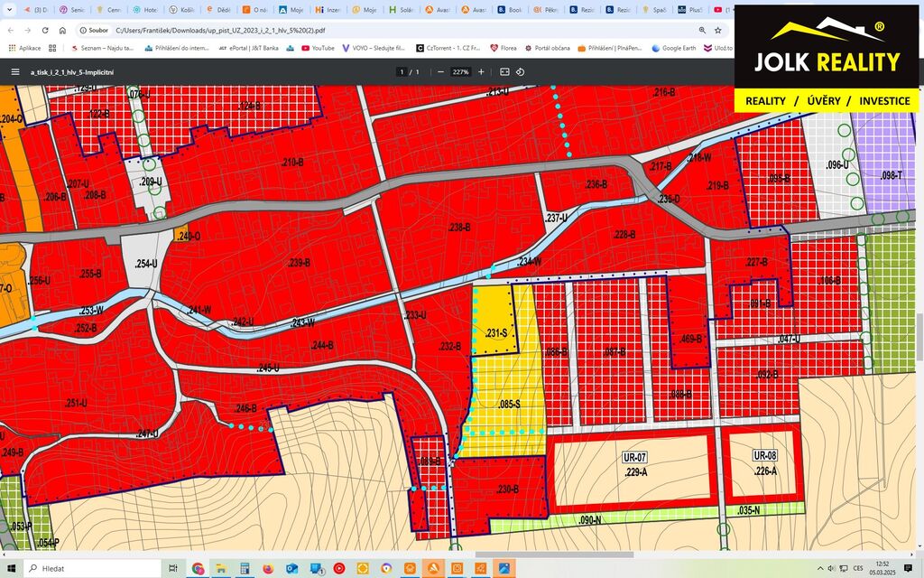The width and height of the screenshot is (924, 578).
Task: Open the YouTube bookmark
Action: point(318,48)
